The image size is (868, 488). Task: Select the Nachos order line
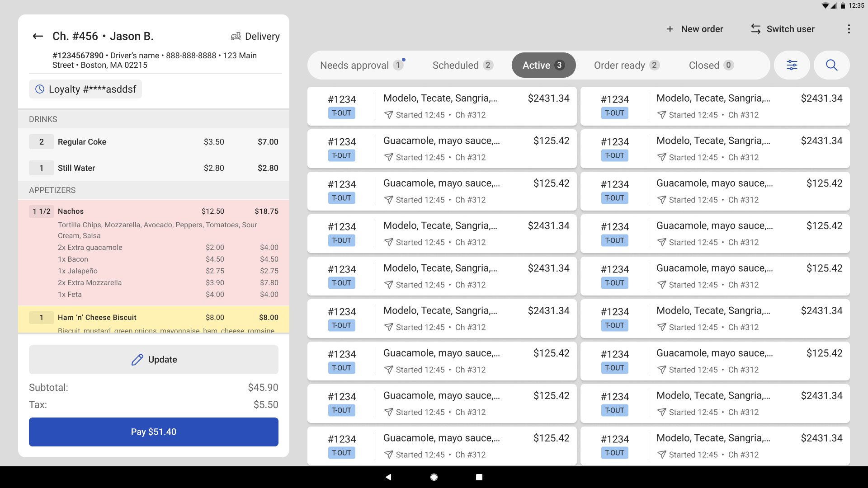154,211
